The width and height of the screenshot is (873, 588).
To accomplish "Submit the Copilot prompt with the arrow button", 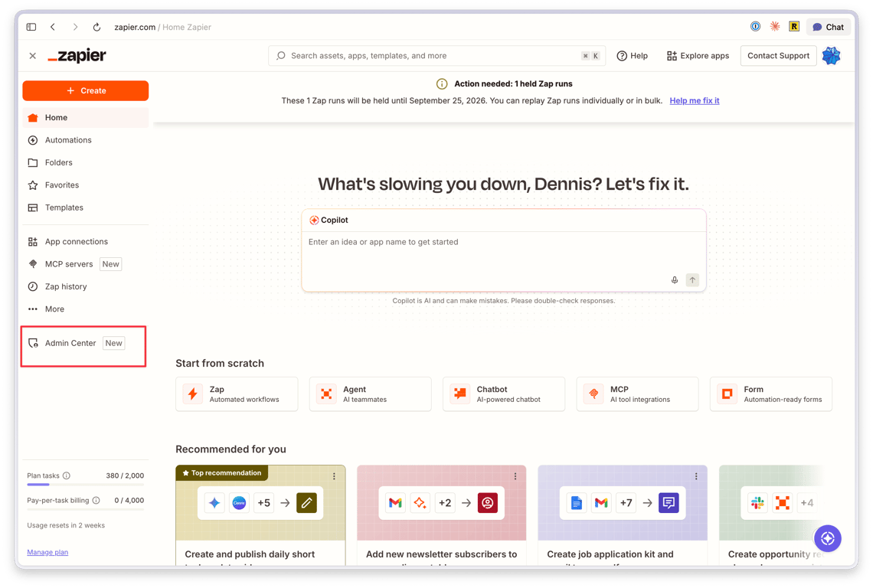I will click(x=692, y=280).
